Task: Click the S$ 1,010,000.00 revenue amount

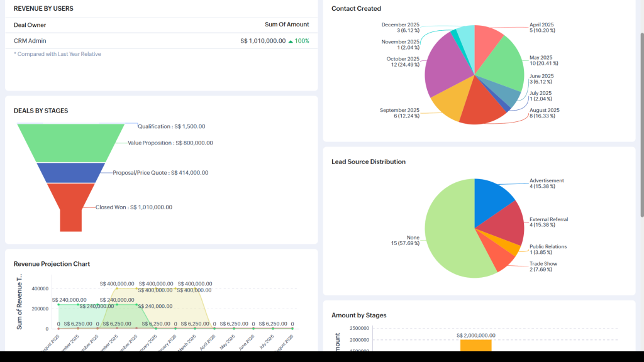Action: [262, 41]
